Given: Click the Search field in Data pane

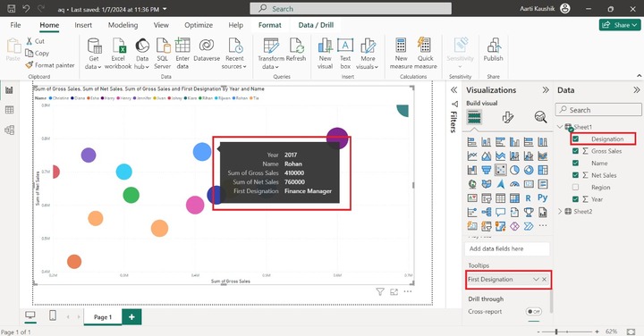Looking at the screenshot, I should tap(598, 110).
